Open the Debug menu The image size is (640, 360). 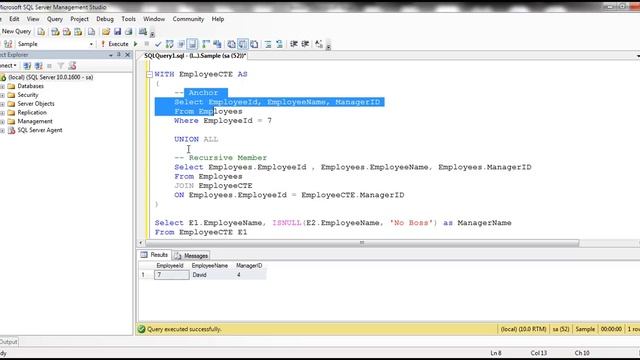pyautogui.click(x=105, y=19)
